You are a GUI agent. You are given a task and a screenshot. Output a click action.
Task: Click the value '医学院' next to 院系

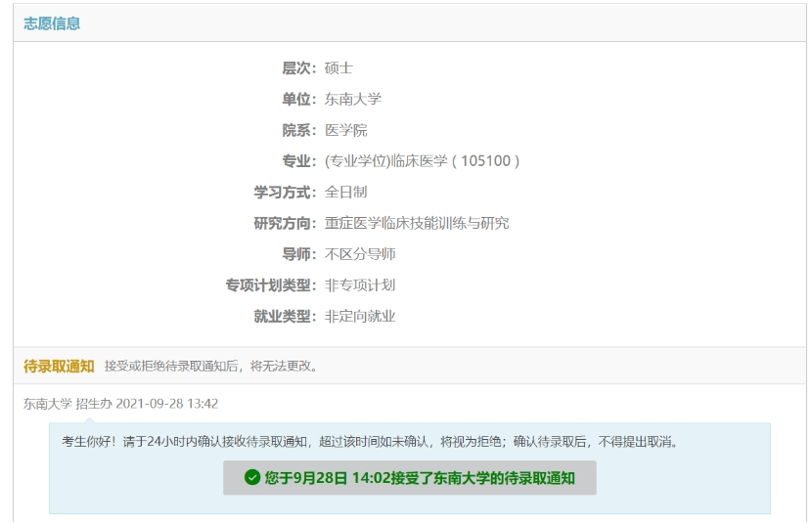(346, 130)
